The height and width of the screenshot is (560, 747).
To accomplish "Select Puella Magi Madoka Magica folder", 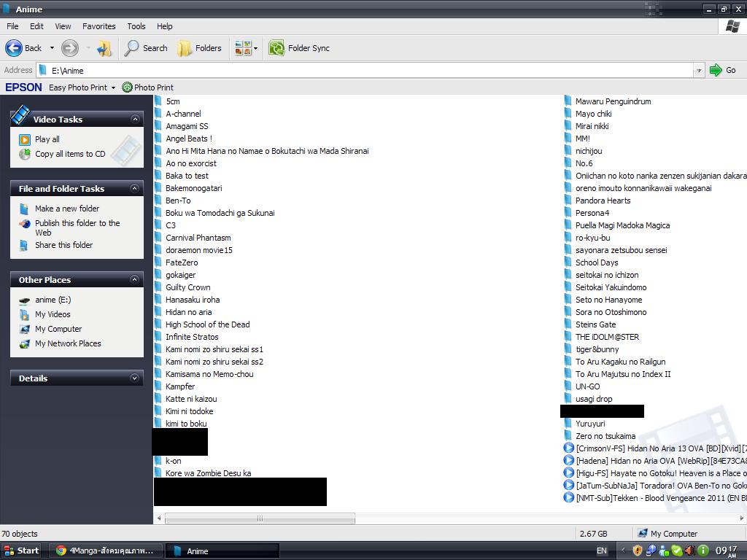I will pos(617,225).
